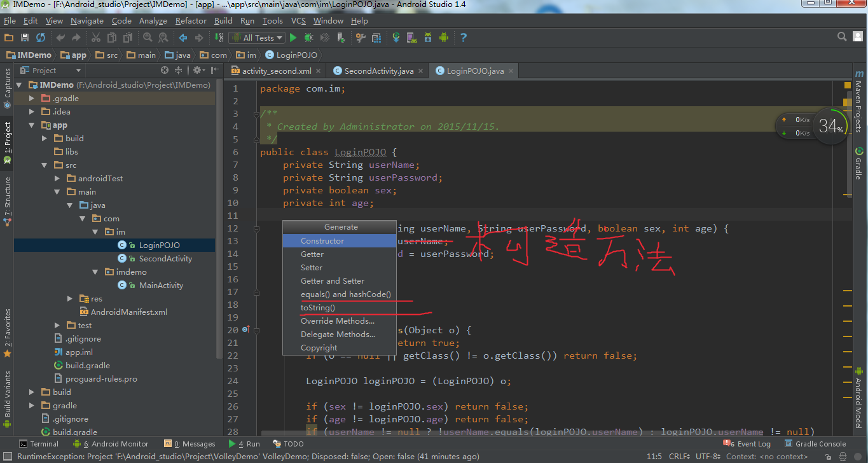Open the All Tests run configuration dropdown
Viewport: 868px width, 463px height.
pos(256,38)
